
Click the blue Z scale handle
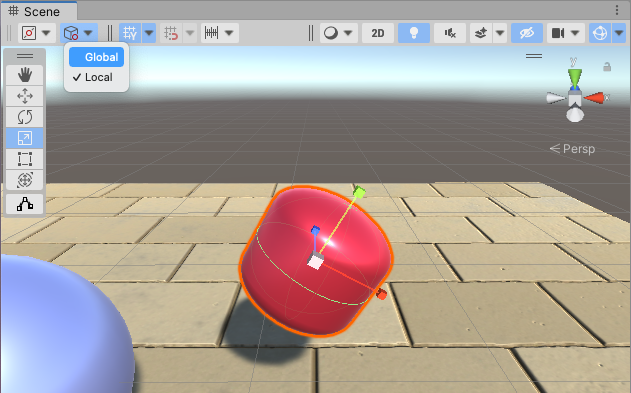(x=316, y=230)
